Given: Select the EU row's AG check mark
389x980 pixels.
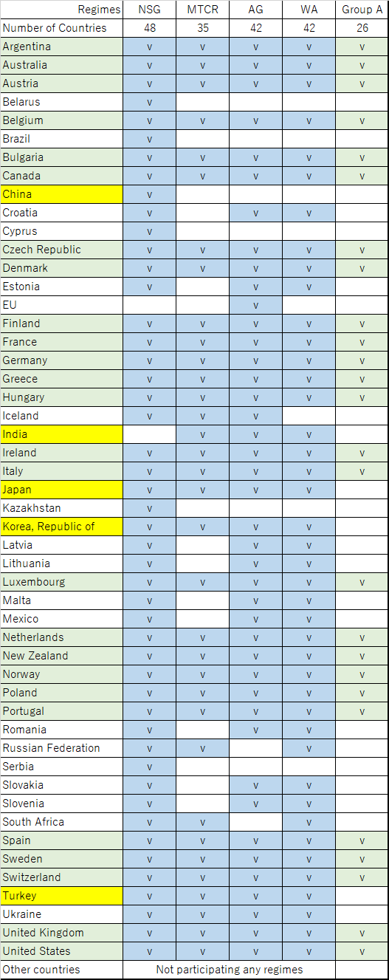Looking at the screenshot, I should pyautogui.click(x=255, y=305).
